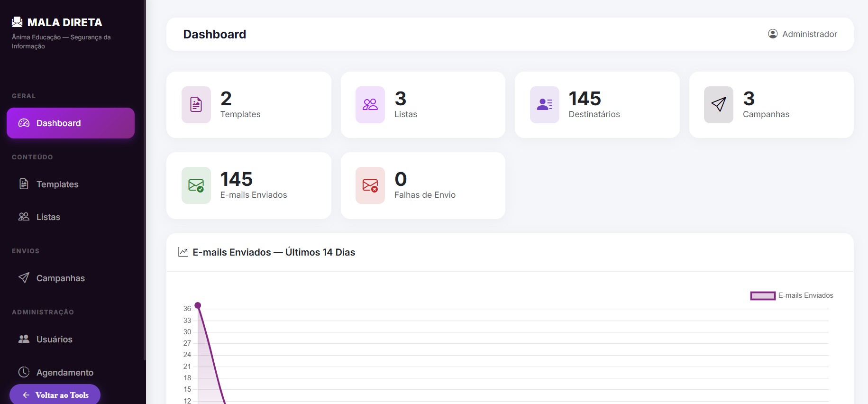
Task: Click the "ENVIOS" sidebar section label
Action: 26,251
